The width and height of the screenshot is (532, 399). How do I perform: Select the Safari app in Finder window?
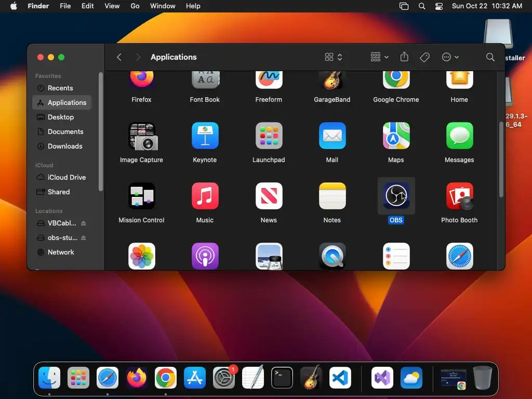tap(459, 256)
